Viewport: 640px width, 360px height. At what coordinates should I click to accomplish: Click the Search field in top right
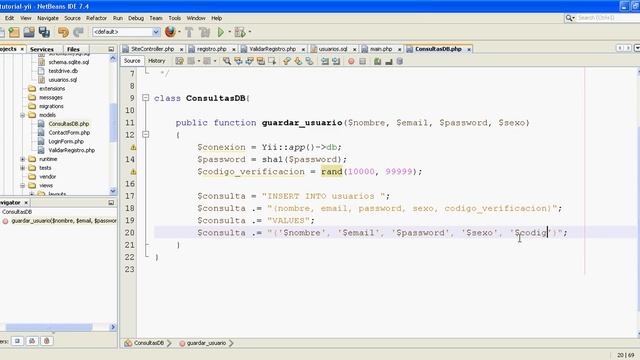pyautogui.click(x=607, y=18)
